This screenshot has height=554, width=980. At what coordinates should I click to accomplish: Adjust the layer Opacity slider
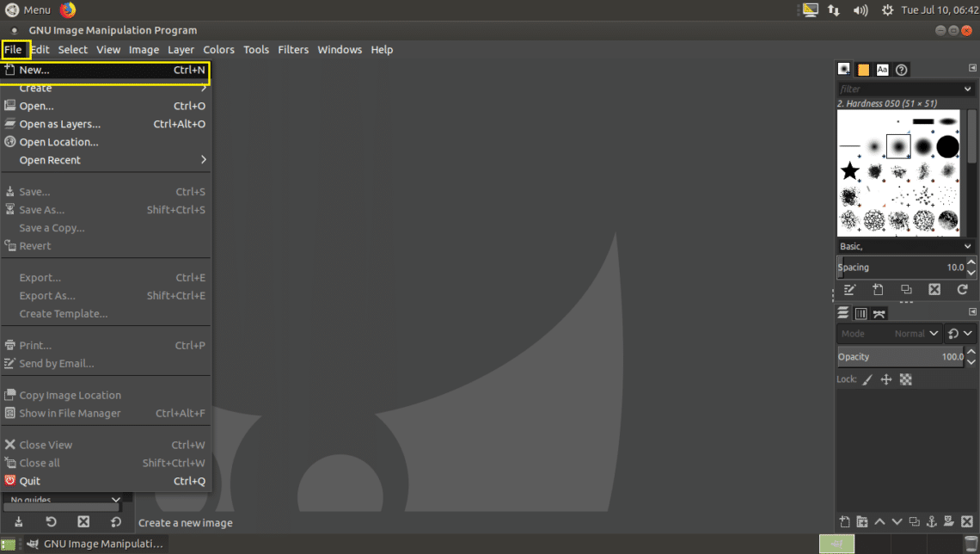(901, 356)
